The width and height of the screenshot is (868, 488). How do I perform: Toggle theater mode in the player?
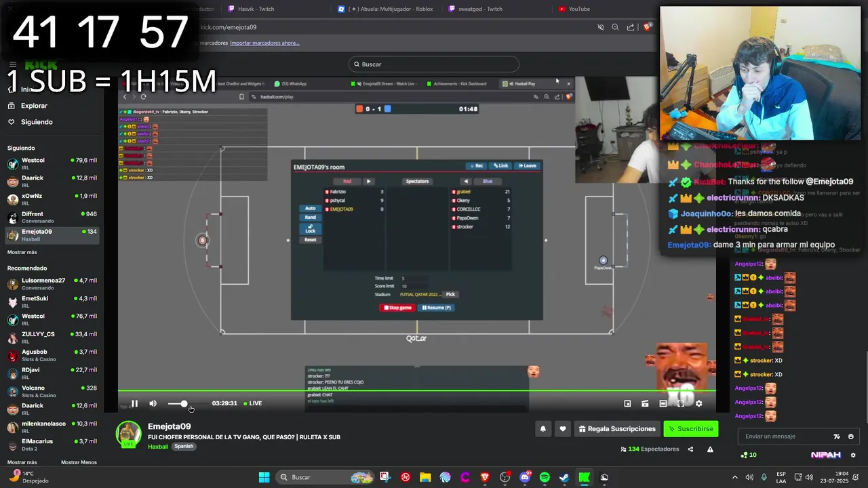point(663,403)
